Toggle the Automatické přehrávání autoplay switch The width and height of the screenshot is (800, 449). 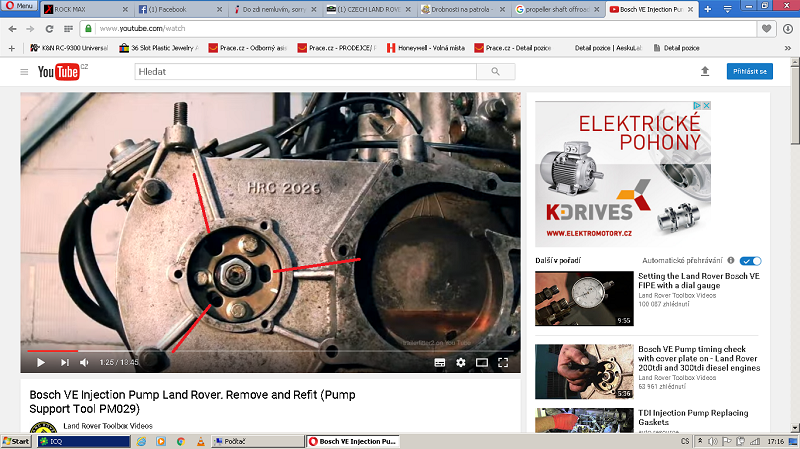(750, 261)
